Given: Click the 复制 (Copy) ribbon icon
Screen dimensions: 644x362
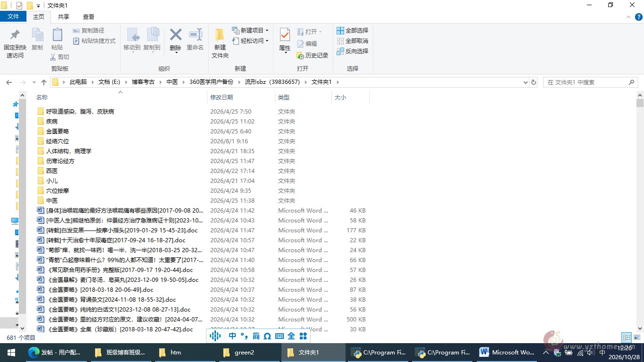Looking at the screenshot, I should click(x=37, y=35).
